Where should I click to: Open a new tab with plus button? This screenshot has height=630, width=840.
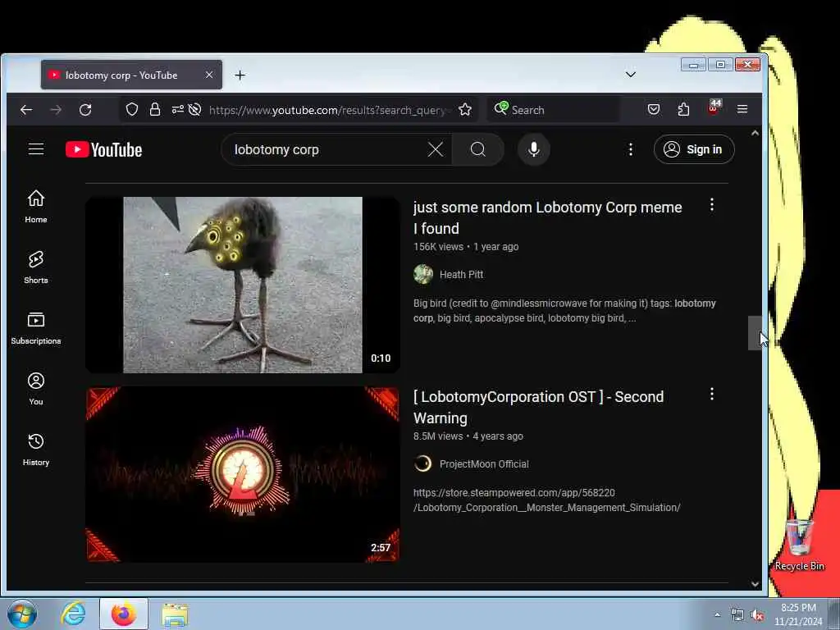point(240,75)
